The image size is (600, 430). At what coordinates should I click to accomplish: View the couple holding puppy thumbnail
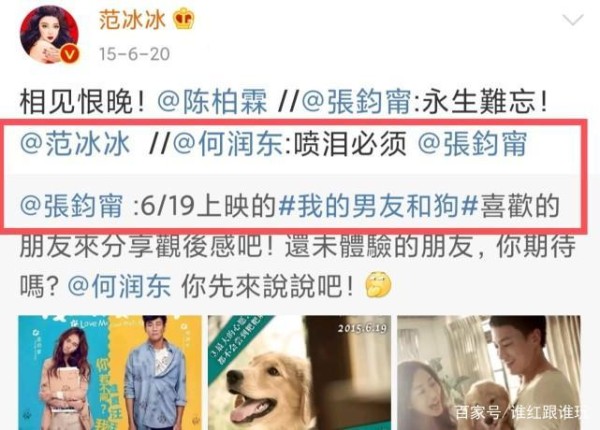[489, 373]
